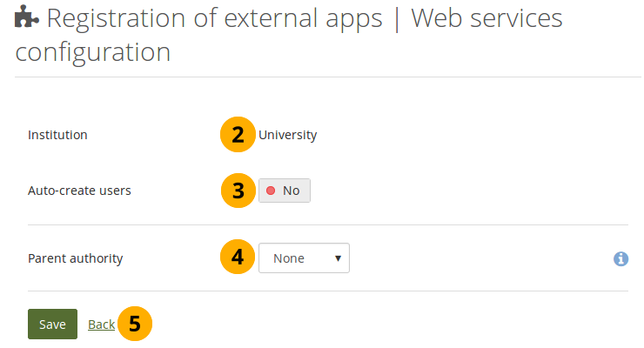The image size is (644, 348).
Task: Open the Parent authority help info icon
Action: [x=621, y=258]
